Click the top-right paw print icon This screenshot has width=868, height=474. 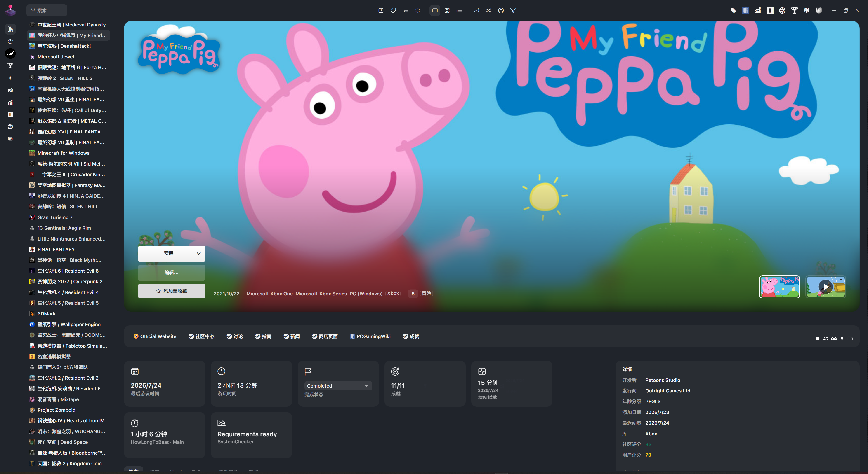pyautogui.click(x=807, y=10)
